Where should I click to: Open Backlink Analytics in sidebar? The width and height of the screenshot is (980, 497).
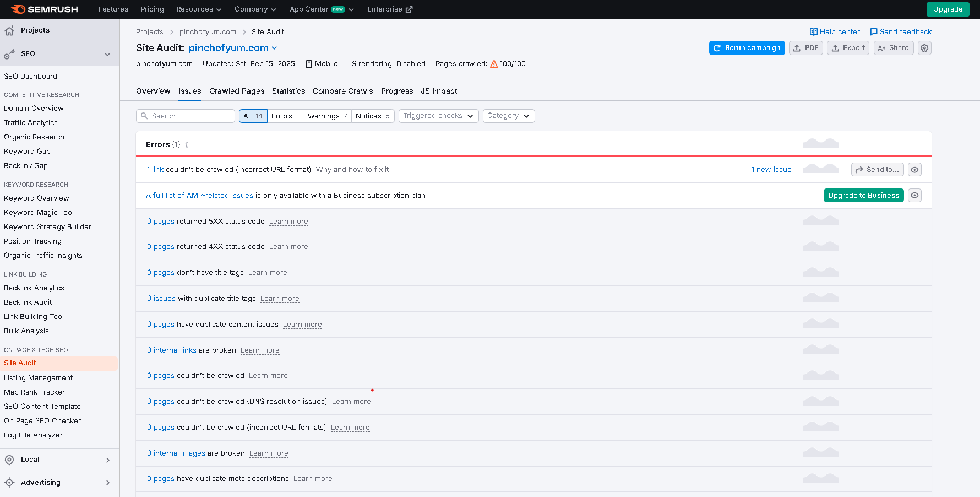(x=34, y=288)
